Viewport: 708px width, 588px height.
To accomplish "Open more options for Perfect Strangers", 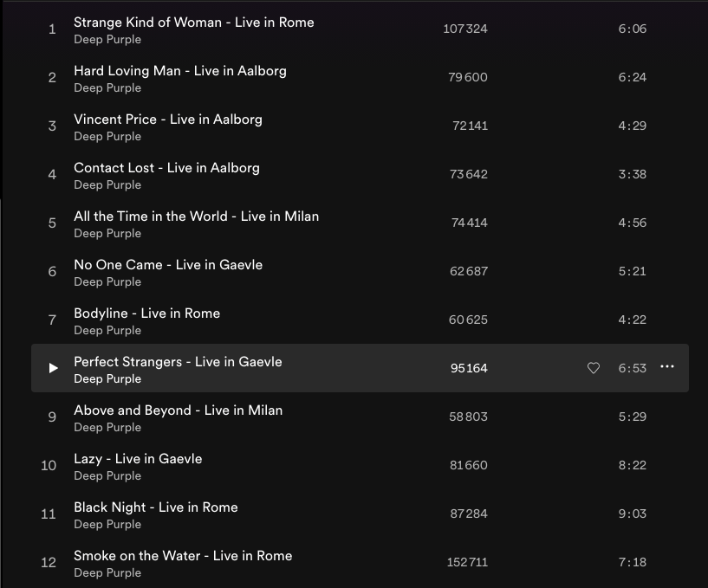I will click(x=667, y=367).
